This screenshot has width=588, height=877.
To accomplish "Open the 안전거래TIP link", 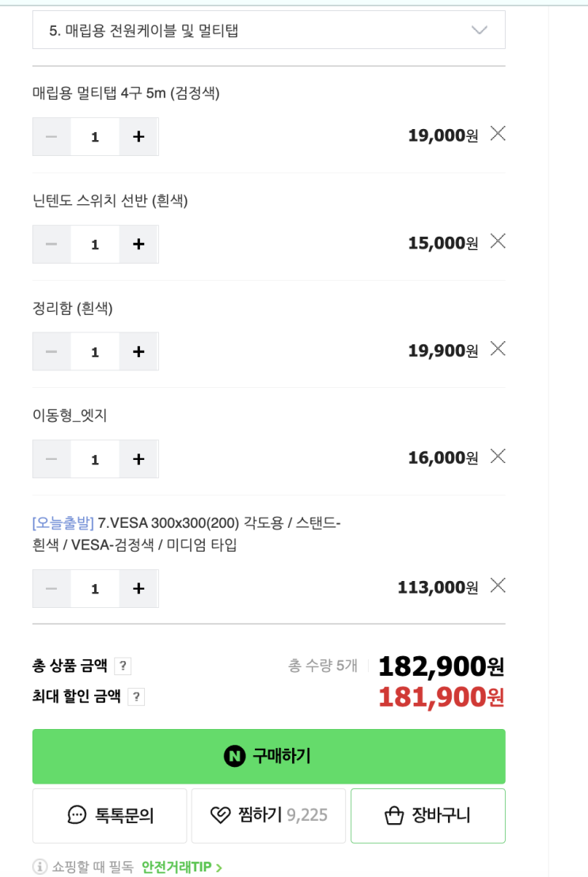I will [x=182, y=868].
